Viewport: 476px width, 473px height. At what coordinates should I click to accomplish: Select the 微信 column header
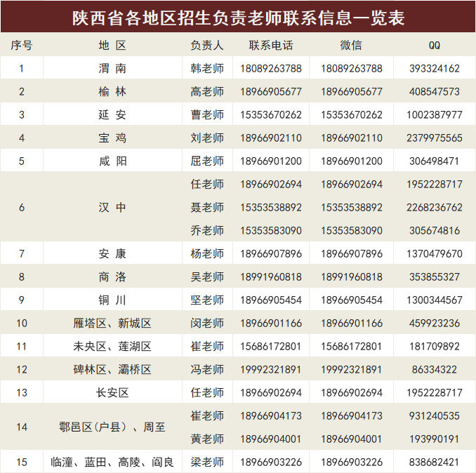(352, 46)
